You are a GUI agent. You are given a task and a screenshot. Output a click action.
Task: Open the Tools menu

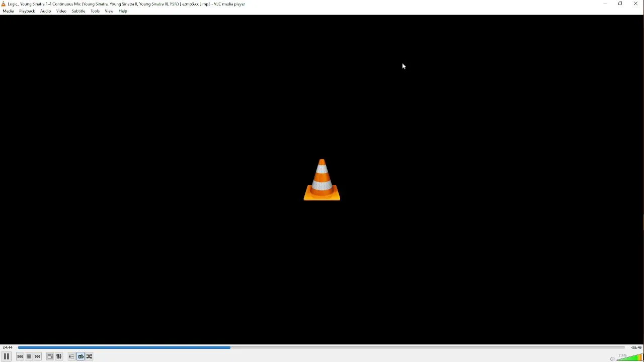click(96, 11)
